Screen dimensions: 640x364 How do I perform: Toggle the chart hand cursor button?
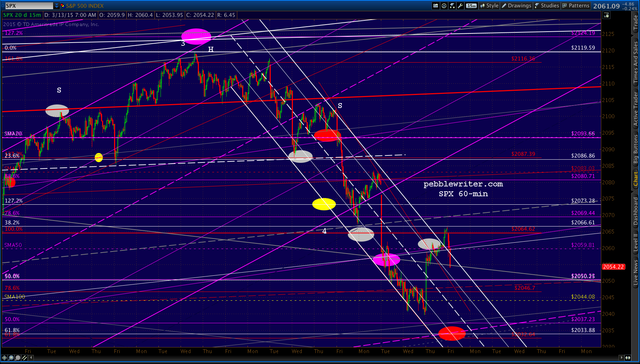(x=606, y=15)
